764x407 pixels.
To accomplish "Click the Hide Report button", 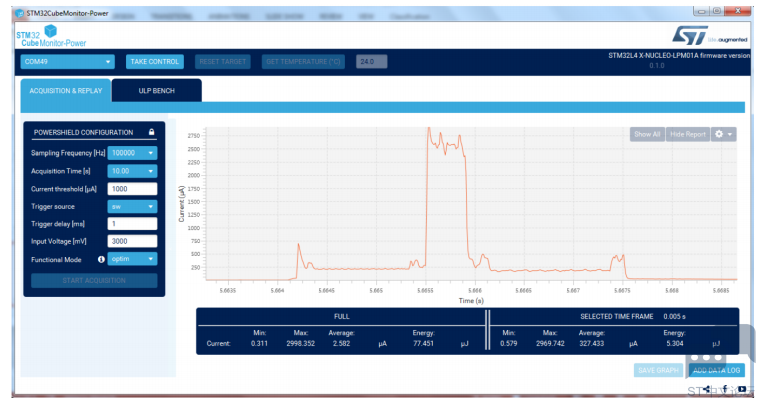I will 688,134.
